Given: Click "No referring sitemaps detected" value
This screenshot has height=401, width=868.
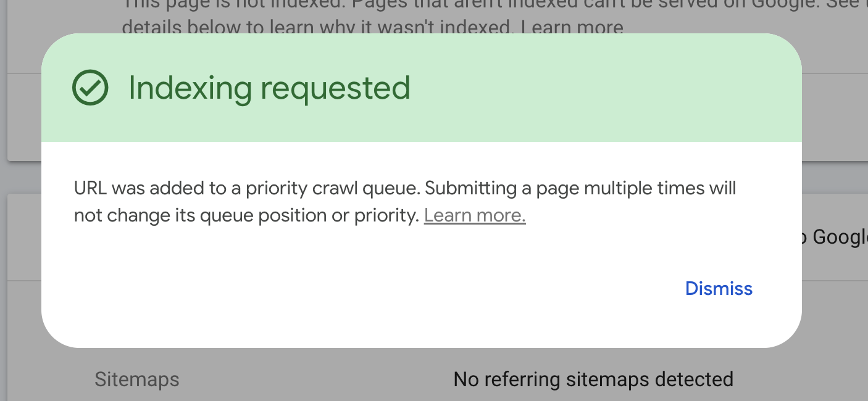Looking at the screenshot, I should click(x=593, y=379).
